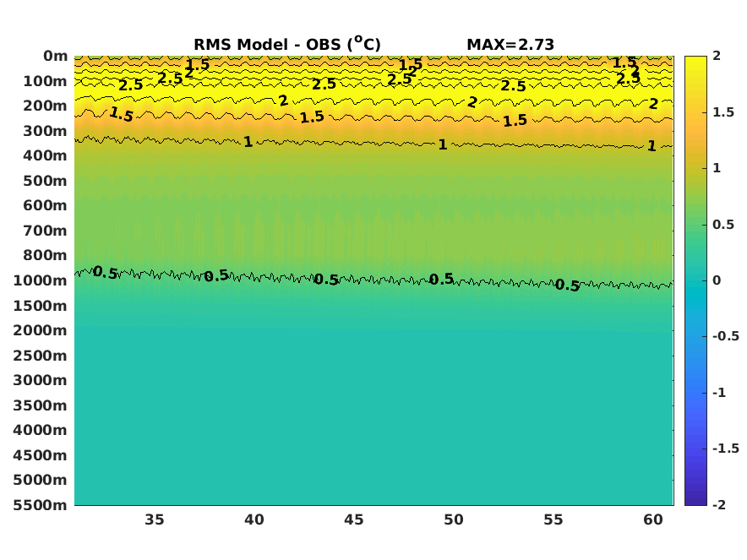The height and width of the screenshot is (560, 747).
Task: Click the "2500m" depth tick label
Action: pos(40,356)
